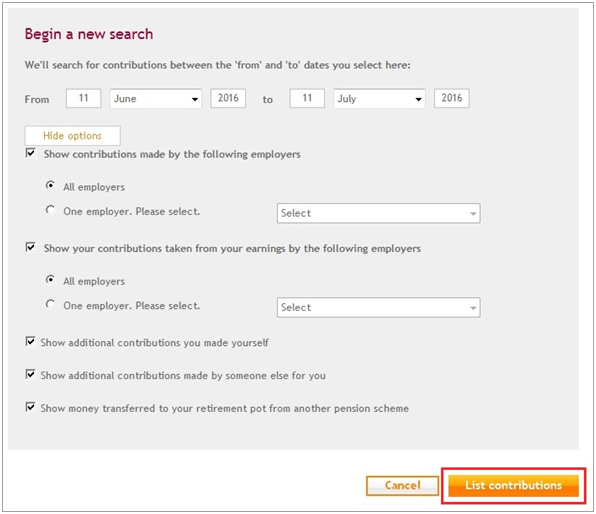The width and height of the screenshot is (596, 514).
Task: Uncheck Show additional contributions you made yourself
Action: click(x=30, y=341)
